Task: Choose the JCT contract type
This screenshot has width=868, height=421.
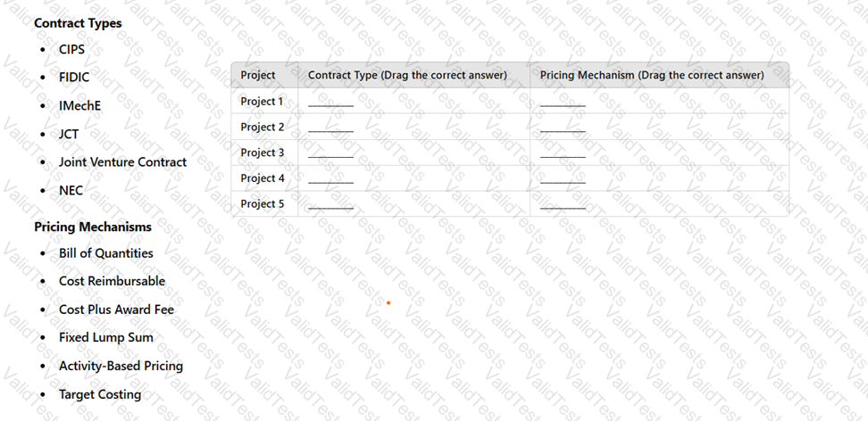Action: [69, 135]
